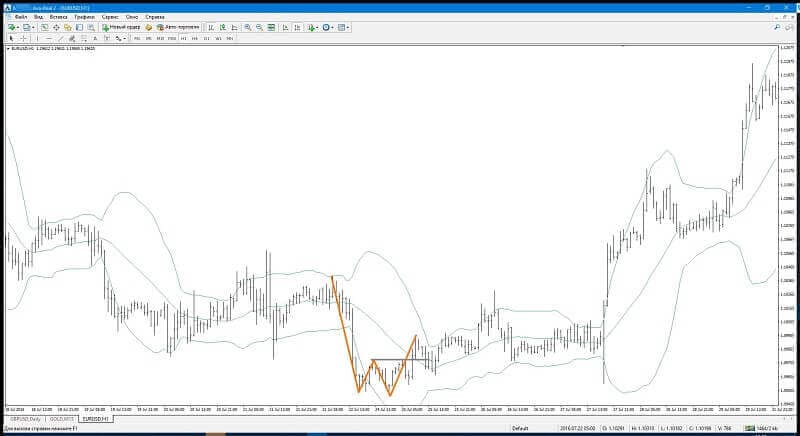The image size is (800, 436).
Task: Select the trendline drawing tool
Action: (x=60, y=38)
